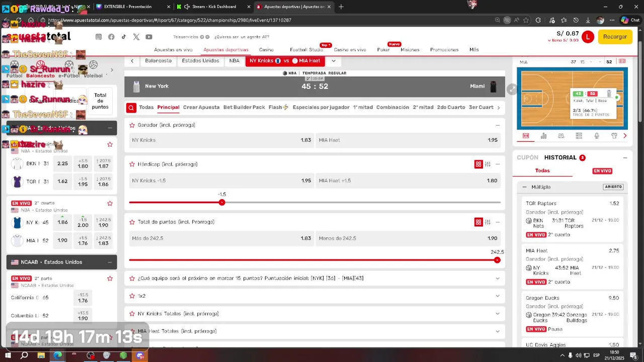
Task: Switch Total de puntos to grid view icon
Action: (x=478, y=222)
